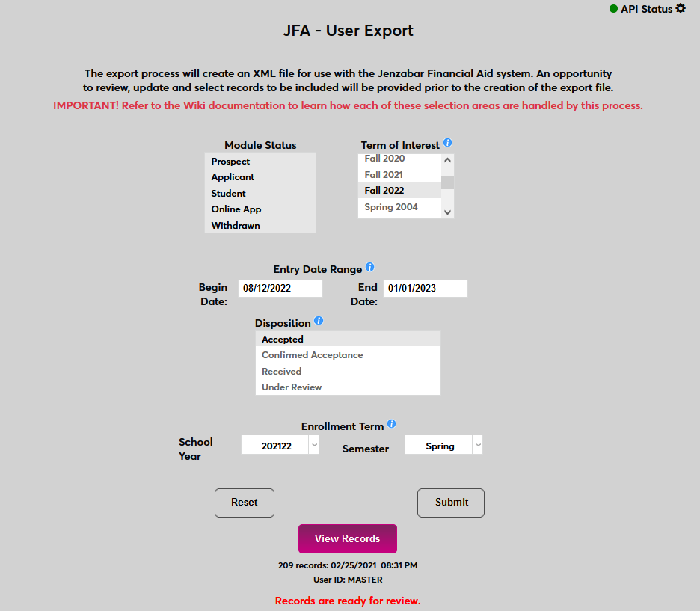Image resolution: width=700 pixels, height=611 pixels.
Task: Open the Semester dropdown
Action: (x=443, y=445)
